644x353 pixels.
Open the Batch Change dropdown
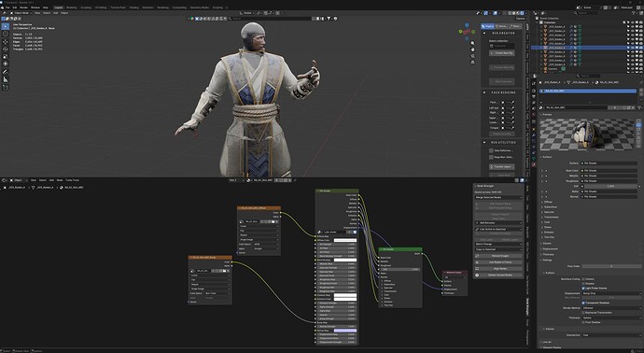pos(498,244)
